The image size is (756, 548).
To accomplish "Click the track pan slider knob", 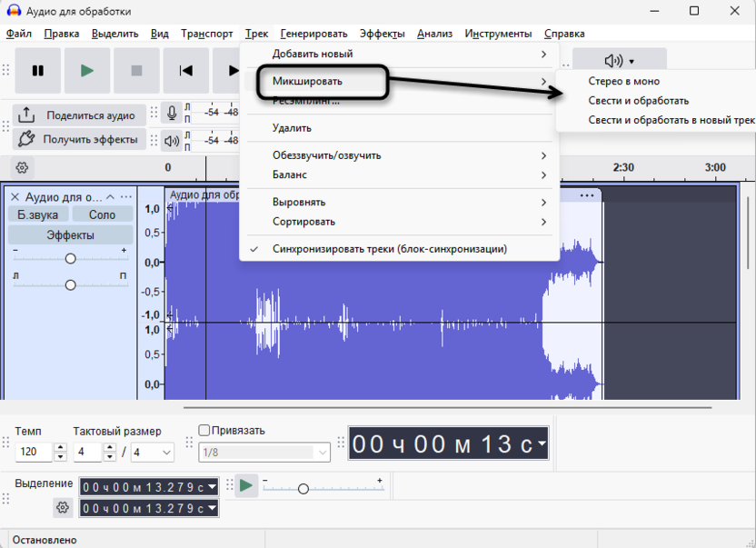I will click(x=70, y=285).
